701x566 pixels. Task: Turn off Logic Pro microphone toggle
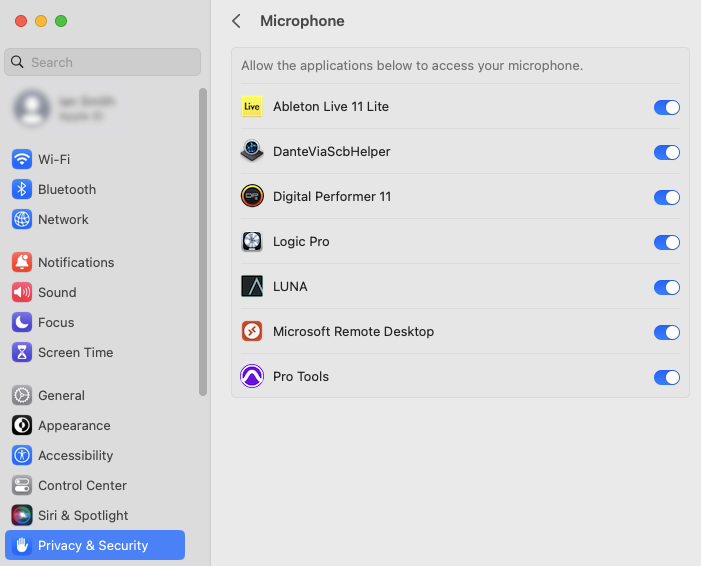[x=666, y=242]
